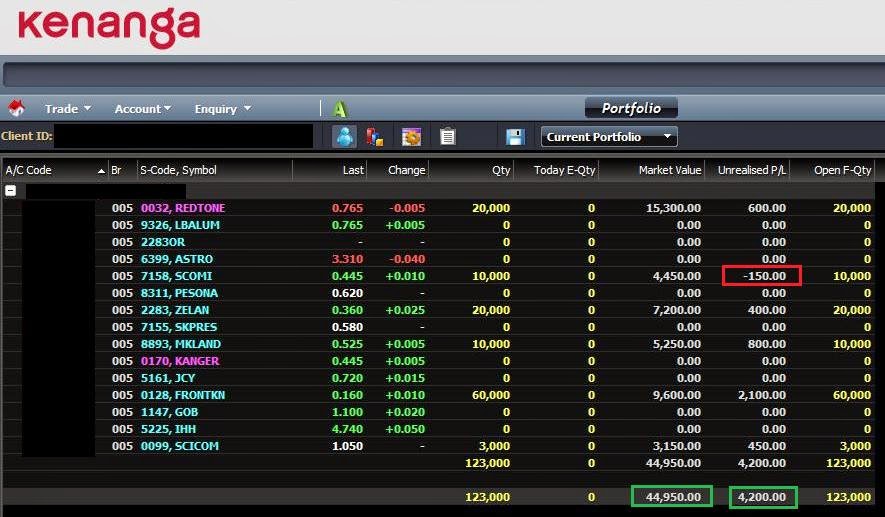The width and height of the screenshot is (885, 517).
Task: Click the Portfolio tab button
Action: (631, 108)
